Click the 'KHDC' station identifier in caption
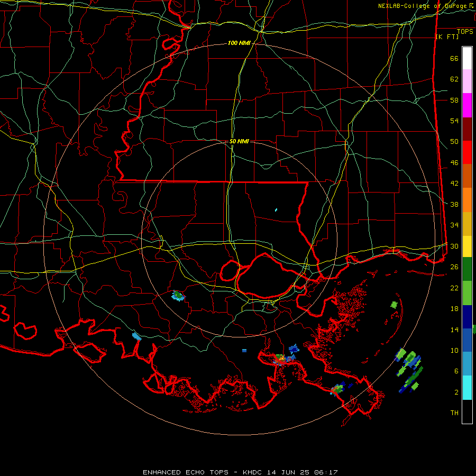 253,472
